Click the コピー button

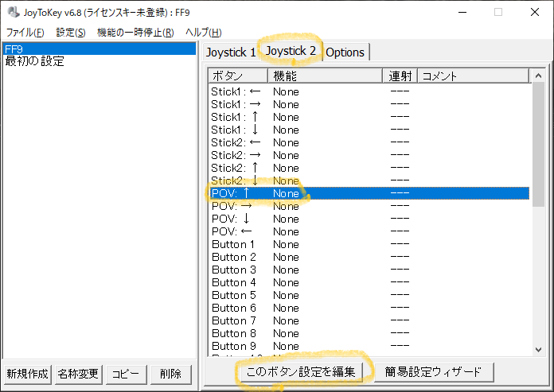(126, 374)
